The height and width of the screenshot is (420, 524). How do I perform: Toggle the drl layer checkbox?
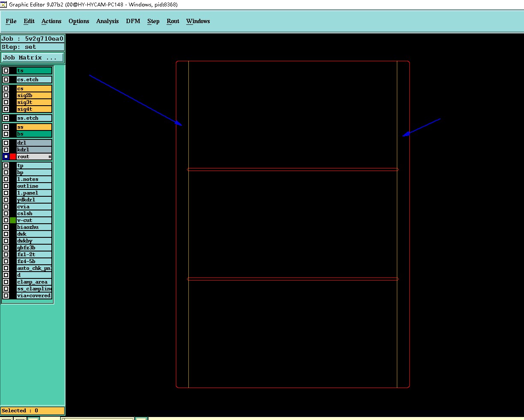point(6,143)
